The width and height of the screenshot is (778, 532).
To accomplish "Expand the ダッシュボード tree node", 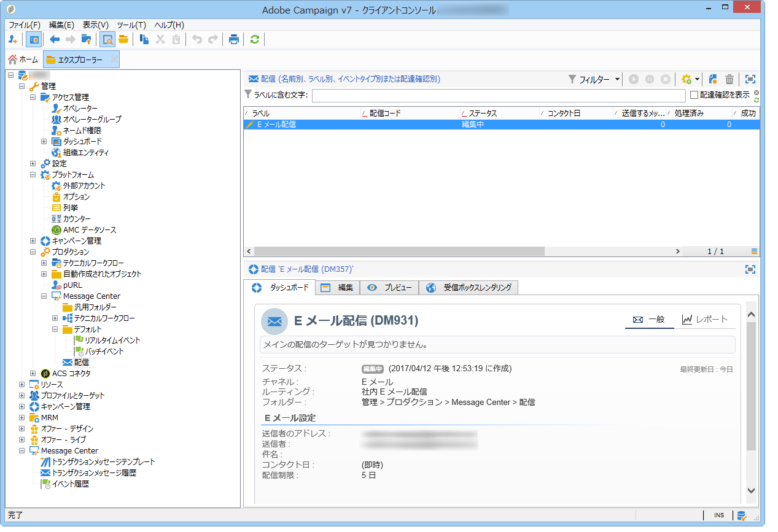I will pyautogui.click(x=44, y=141).
